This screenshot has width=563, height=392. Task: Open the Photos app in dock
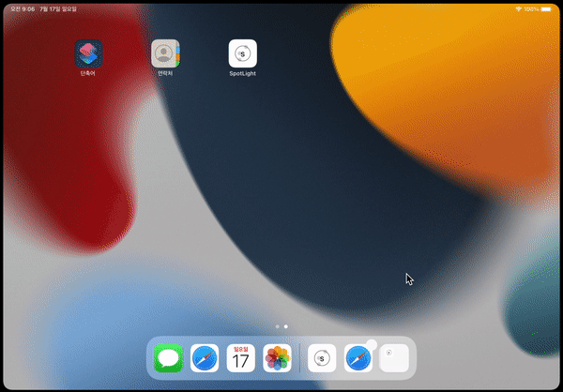click(277, 358)
